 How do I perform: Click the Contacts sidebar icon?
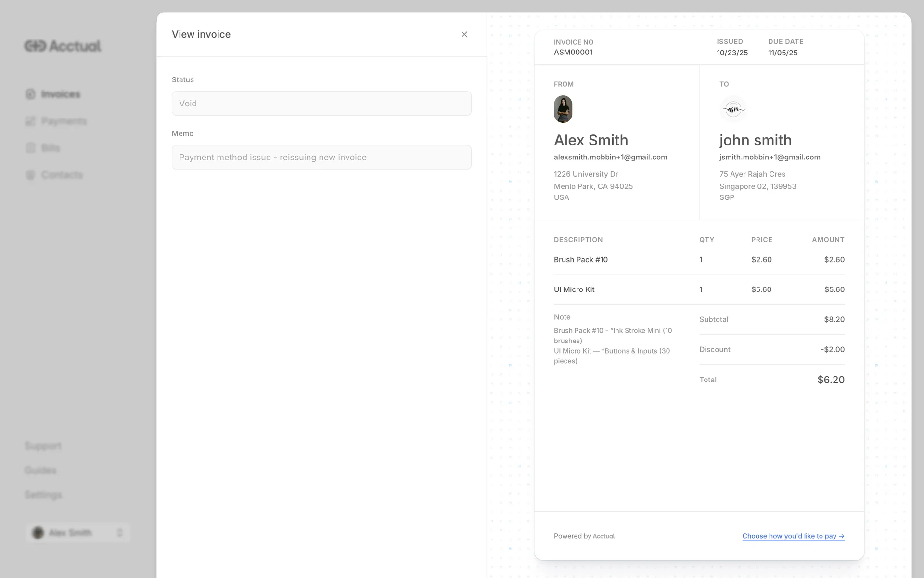[x=30, y=175]
